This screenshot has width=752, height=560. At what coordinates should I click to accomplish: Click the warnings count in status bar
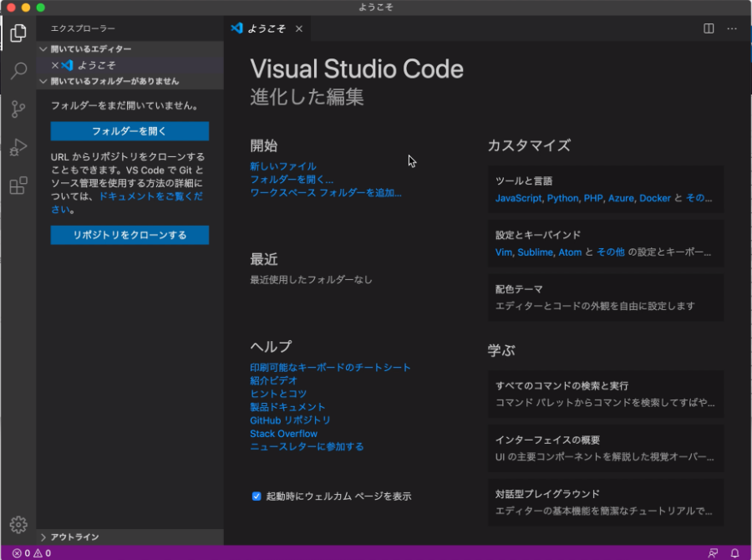43,553
